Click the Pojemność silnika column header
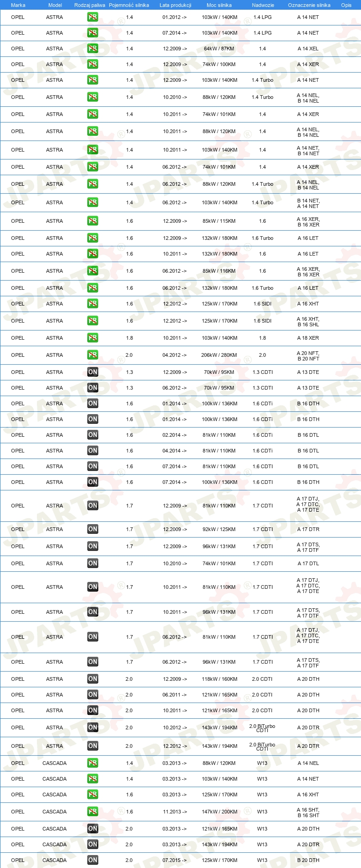Image resolution: width=361 pixels, height=868 pixels. tap(129, 5)
